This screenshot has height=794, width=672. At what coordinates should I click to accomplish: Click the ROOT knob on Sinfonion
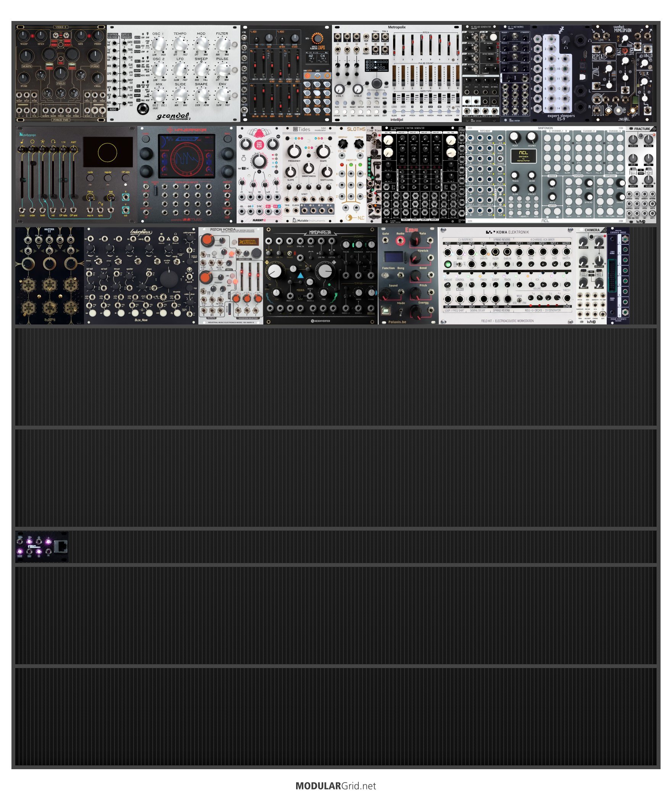point(515,137)
